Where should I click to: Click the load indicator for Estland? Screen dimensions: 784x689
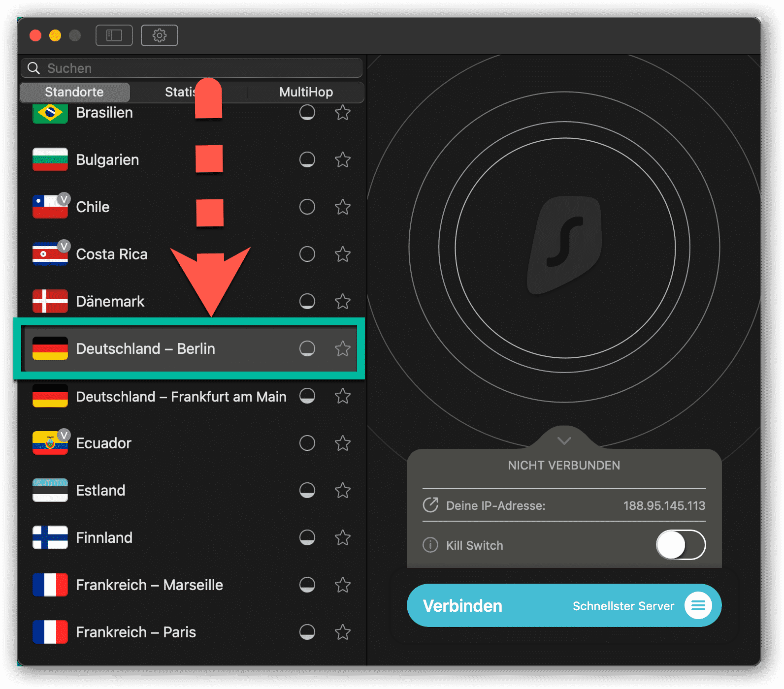click(307, 490)
